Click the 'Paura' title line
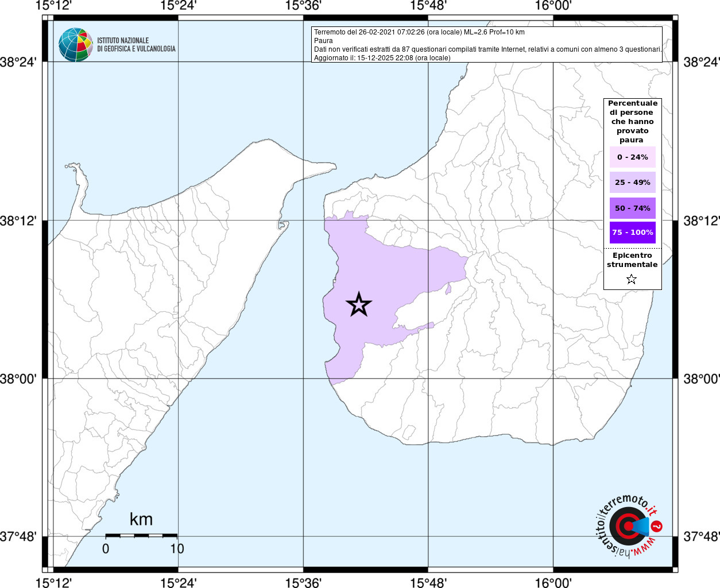Viewport: 720px width, 588px height. (x=323, y=41)
